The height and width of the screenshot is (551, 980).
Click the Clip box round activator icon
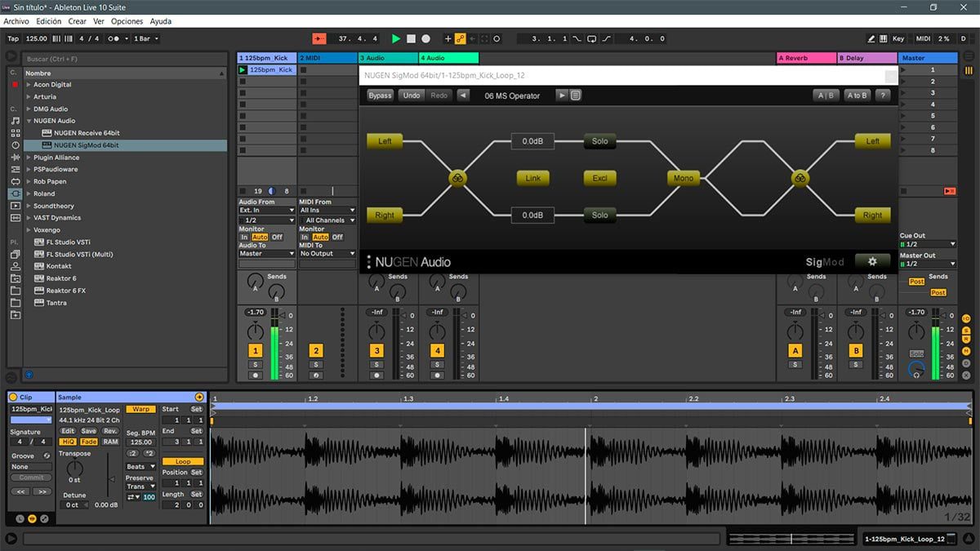[13, 397]
